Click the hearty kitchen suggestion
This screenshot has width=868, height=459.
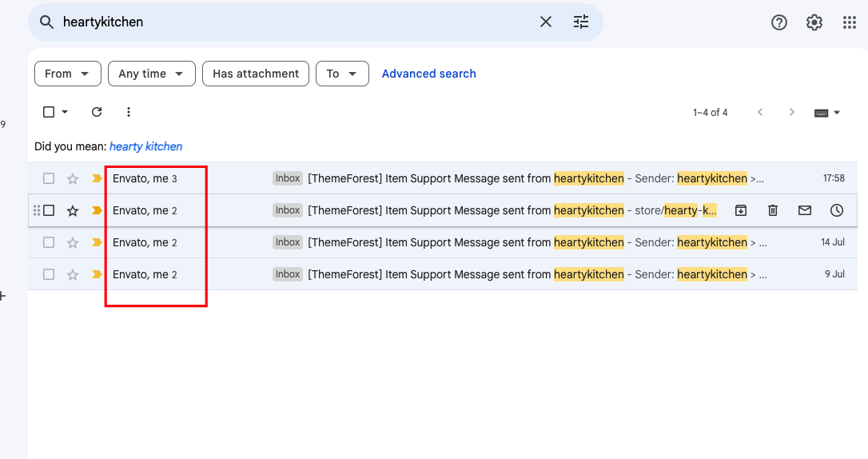pyautogui.click(x=145, y=146)
